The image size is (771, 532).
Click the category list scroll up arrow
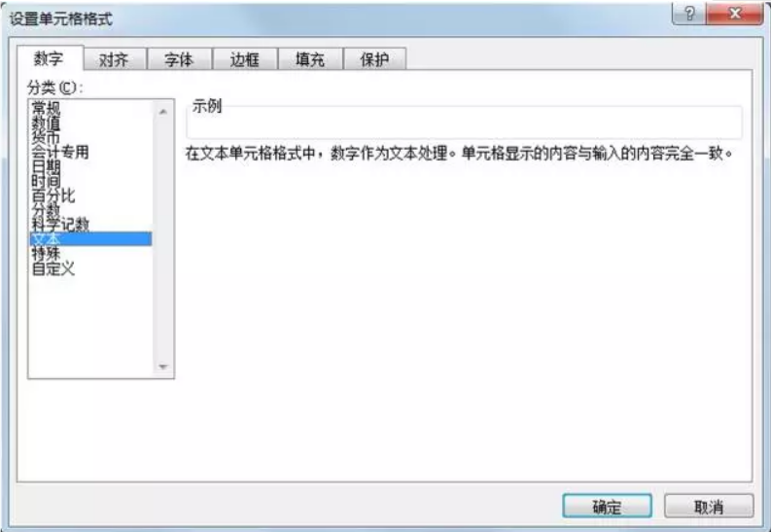pos(163,112)
